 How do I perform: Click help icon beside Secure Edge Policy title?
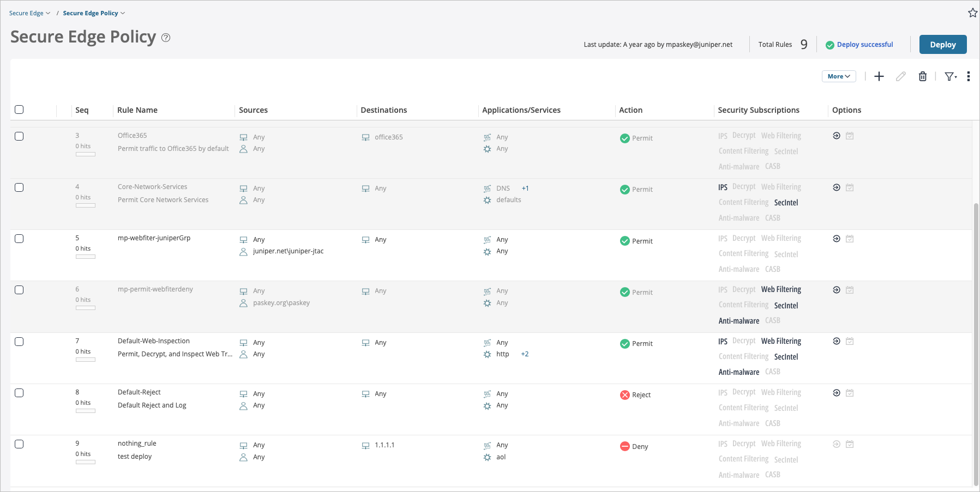[166, 38]
